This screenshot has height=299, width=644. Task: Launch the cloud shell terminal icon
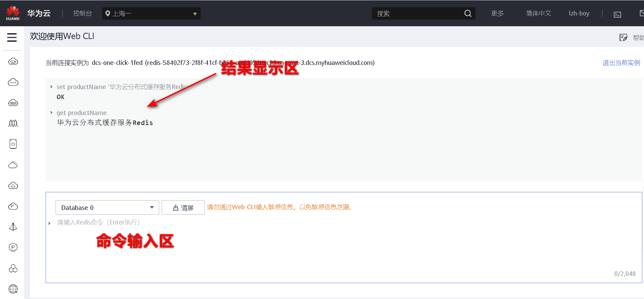point(617,15)
